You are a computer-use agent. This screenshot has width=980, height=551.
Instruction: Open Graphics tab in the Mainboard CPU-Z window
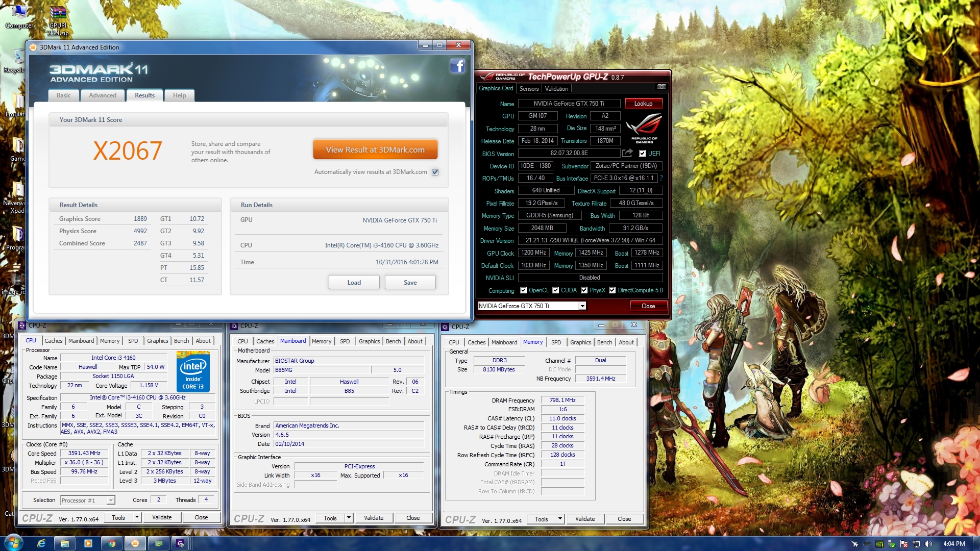point(370,341)
